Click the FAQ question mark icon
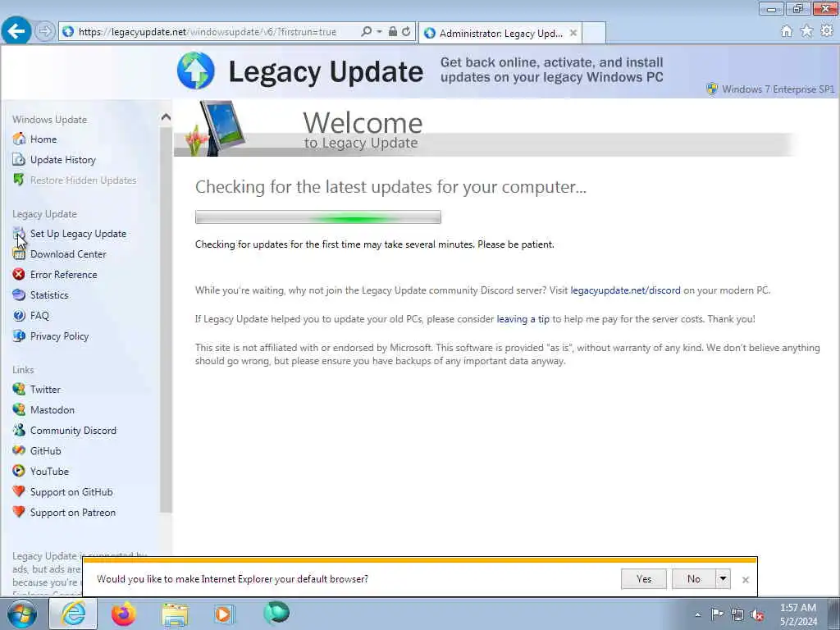The width and height of the screenshot is (840, 630). (x=19, y=316)
